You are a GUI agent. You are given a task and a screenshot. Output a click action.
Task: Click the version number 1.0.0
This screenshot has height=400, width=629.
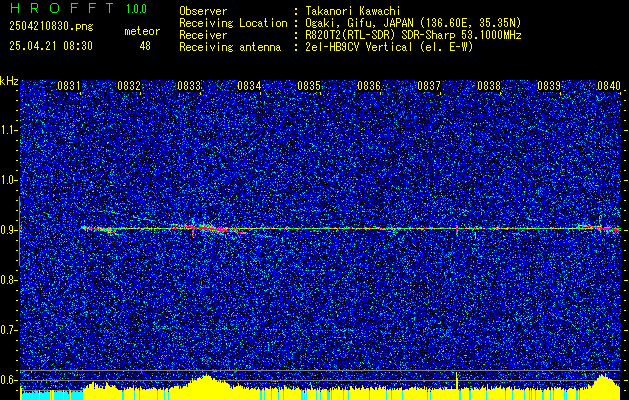136,8
